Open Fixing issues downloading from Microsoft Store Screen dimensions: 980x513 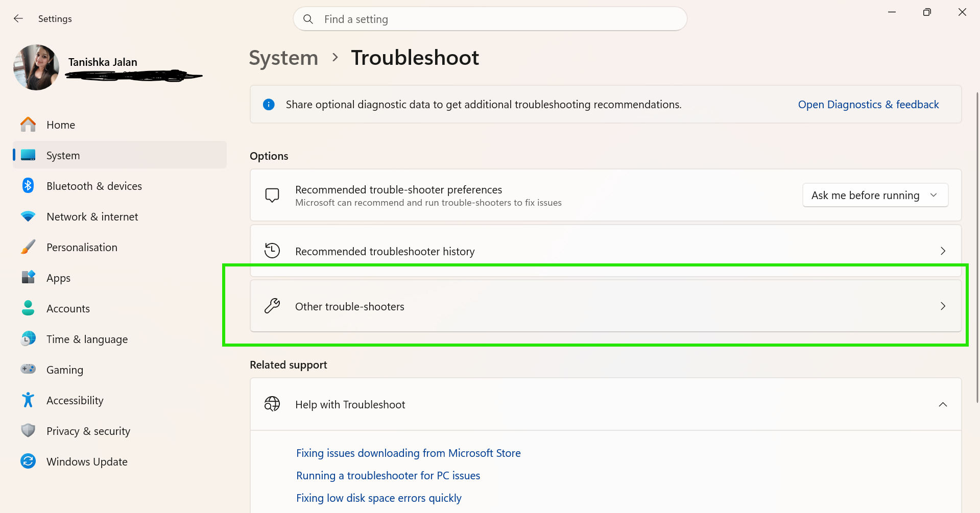[409, 453]
